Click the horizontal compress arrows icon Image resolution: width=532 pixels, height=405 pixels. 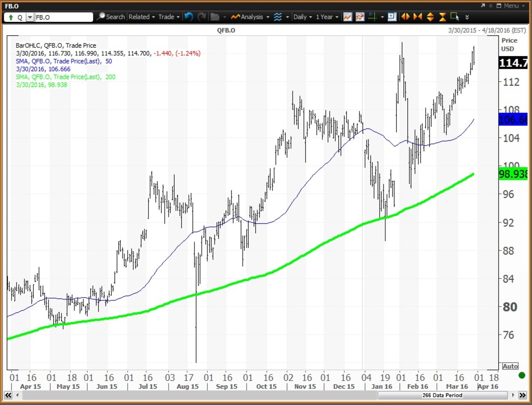[x=418, y=17]
